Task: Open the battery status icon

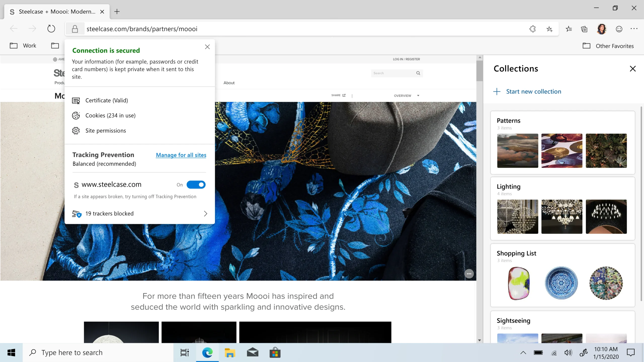Action: [x=538, y=353]
